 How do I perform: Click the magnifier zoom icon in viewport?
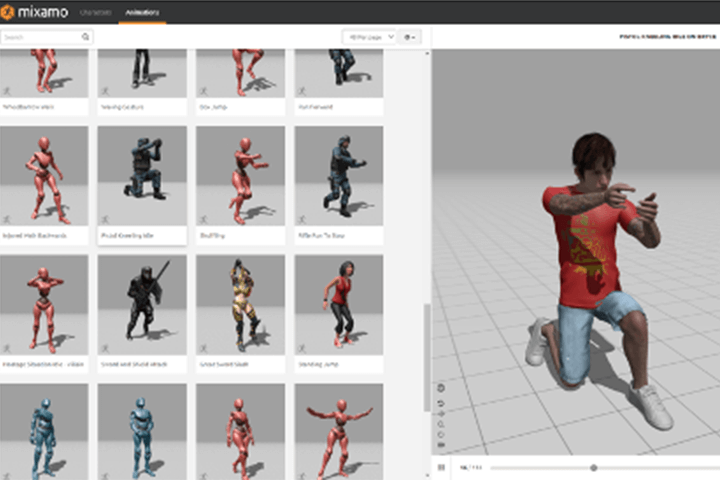click(441, 424)
